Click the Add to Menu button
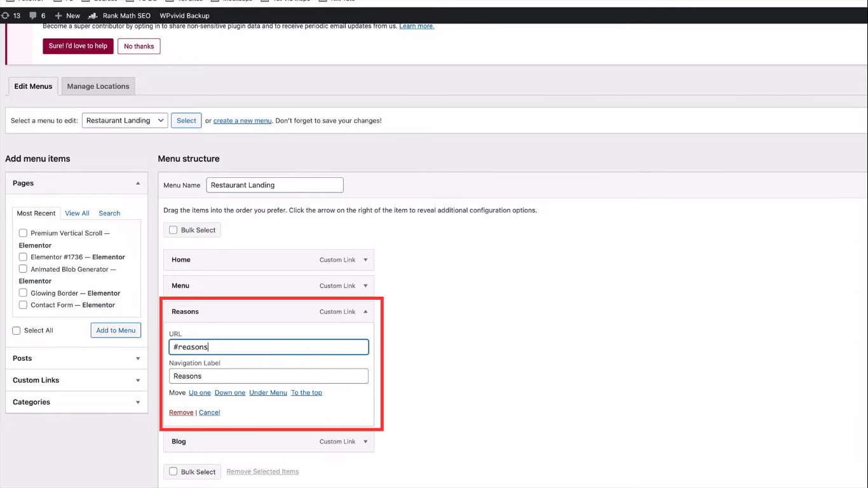The width and height of the screenshot is (868, 488). point(116,330)
